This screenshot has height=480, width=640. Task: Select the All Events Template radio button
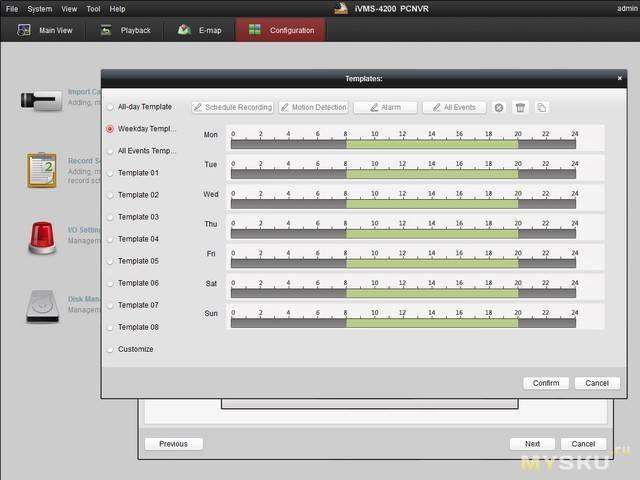point(110,151)
